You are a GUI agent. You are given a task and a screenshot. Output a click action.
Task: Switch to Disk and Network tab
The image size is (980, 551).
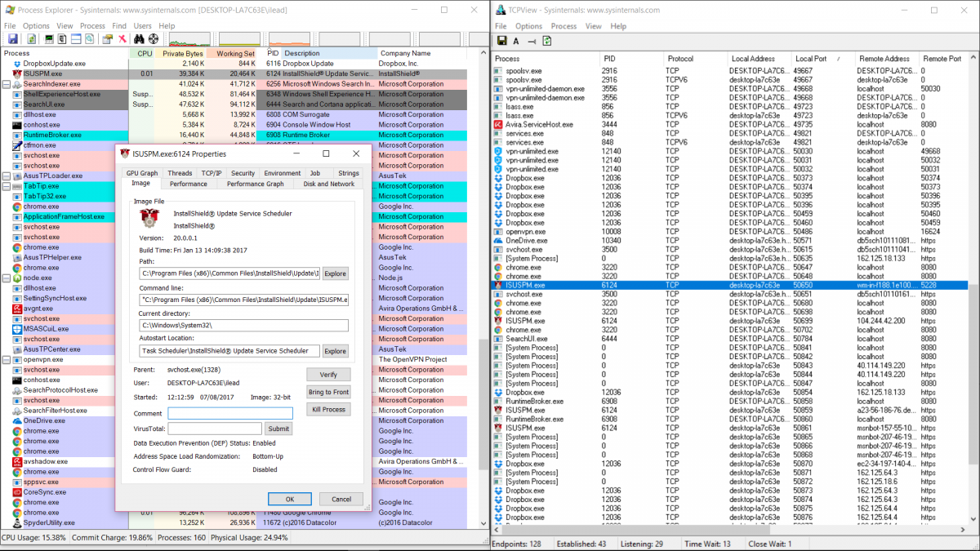click(x=329, y=184)
